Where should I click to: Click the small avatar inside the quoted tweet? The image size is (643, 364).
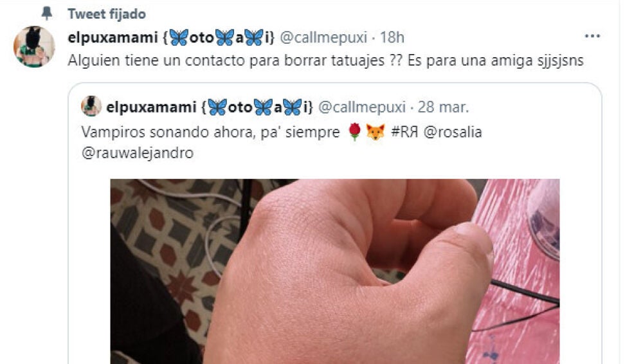point(91,106)
